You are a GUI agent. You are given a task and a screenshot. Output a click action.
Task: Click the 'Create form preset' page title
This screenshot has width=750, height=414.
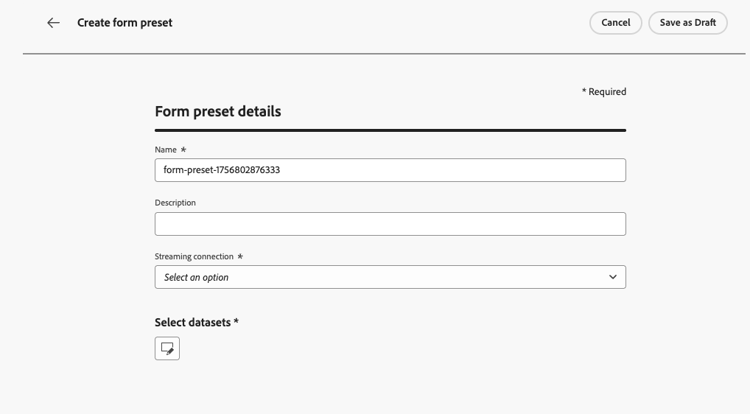[x=125, y=22]
